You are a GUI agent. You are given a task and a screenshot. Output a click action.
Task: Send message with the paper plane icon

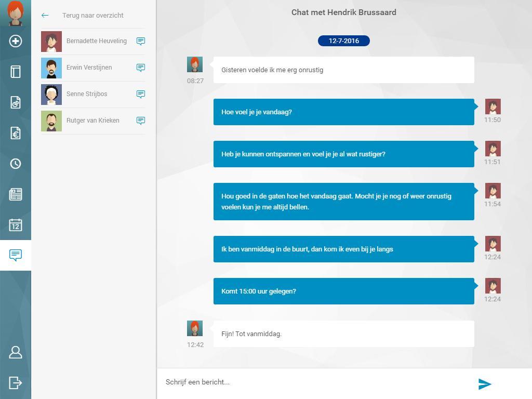pos(485,384)
